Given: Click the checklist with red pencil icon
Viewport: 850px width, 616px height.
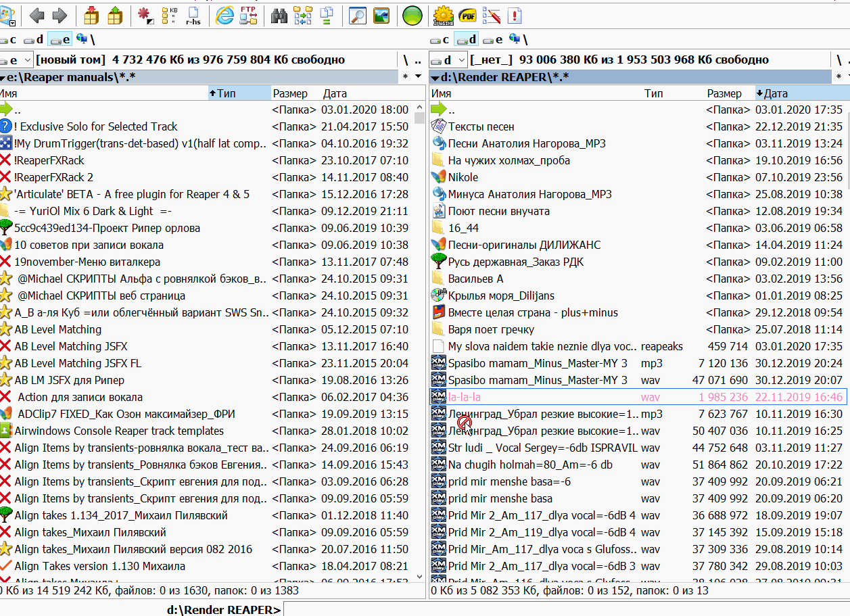Looking at the screenshot, I should click(492, 15).
